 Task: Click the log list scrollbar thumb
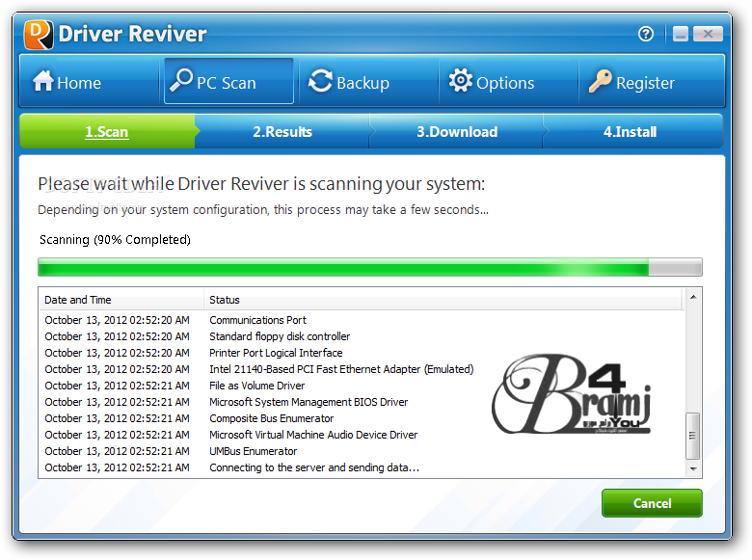pos(692,436)
